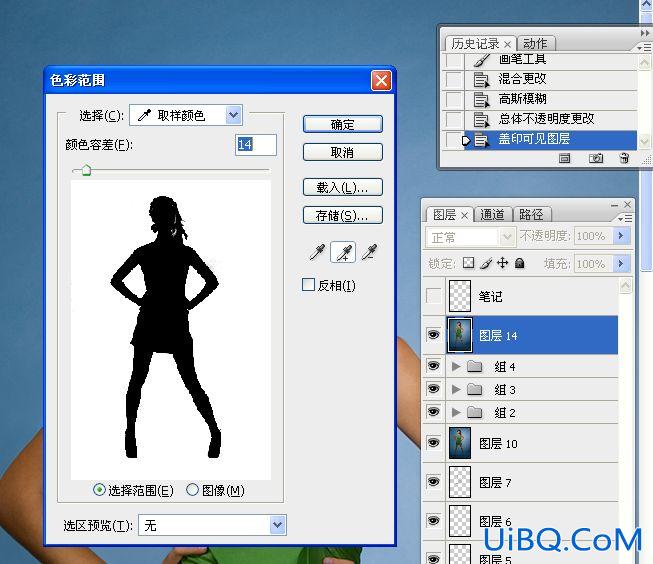653x564 pixels.
Task: Switch to the 动作 tab
Action: pyautogui.click(x=535, y=43)
